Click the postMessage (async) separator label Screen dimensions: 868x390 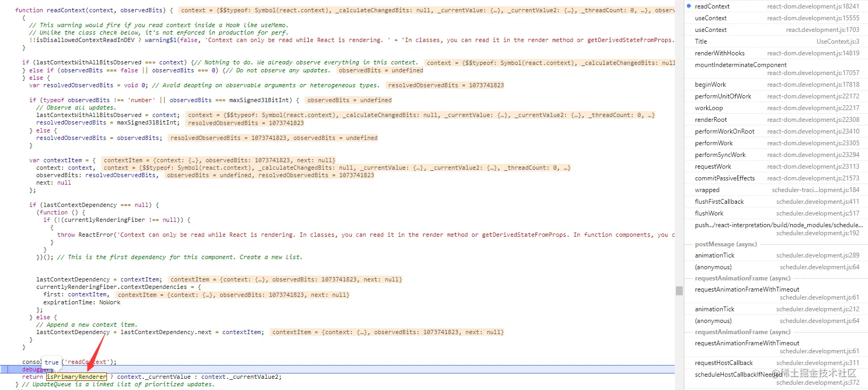point(726,244)
